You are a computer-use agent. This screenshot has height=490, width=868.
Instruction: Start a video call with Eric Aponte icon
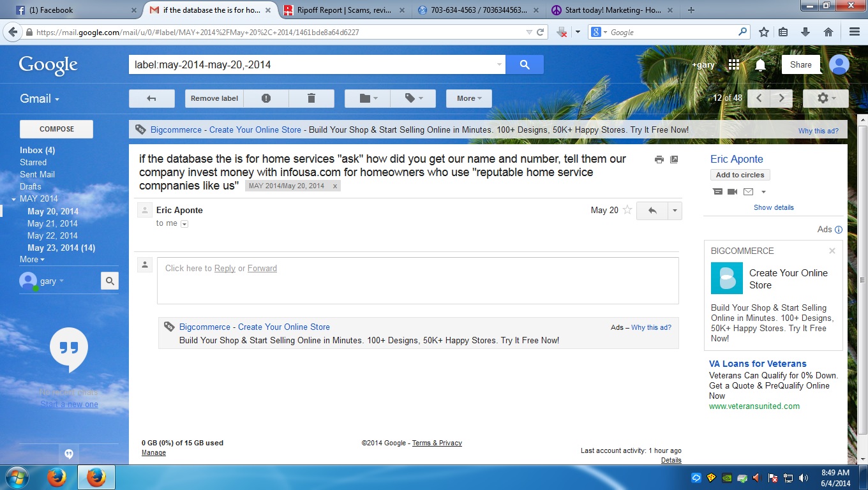[733, 191]
